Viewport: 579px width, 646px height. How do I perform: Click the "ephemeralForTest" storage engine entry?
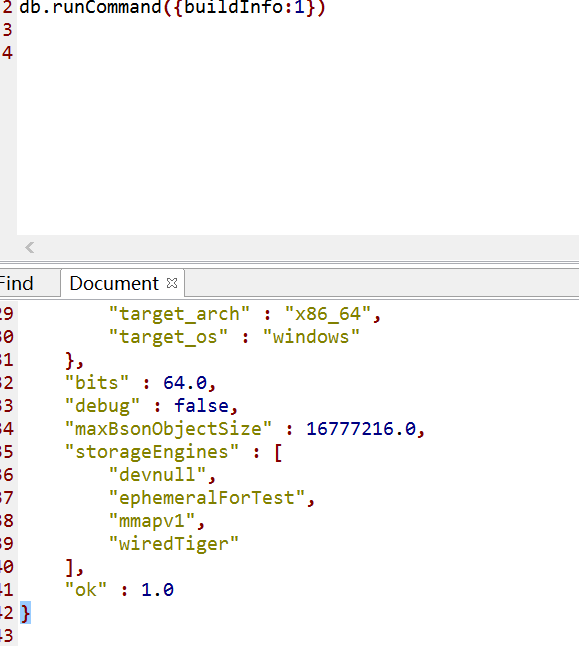tap(207, 498)
